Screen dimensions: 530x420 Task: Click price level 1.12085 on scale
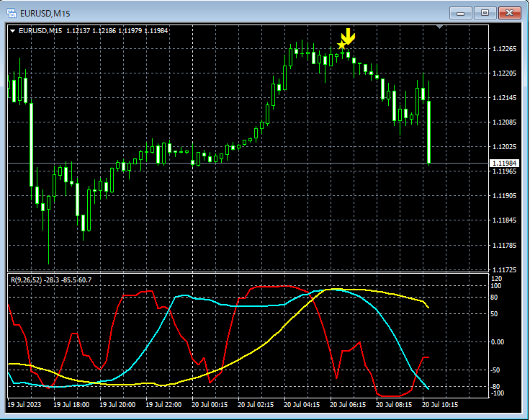tap(504, 122)
